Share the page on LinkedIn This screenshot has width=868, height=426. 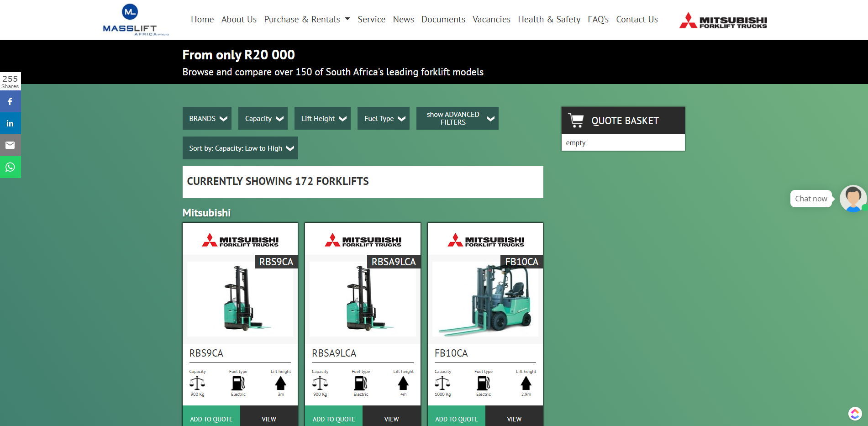click(10, 123)
